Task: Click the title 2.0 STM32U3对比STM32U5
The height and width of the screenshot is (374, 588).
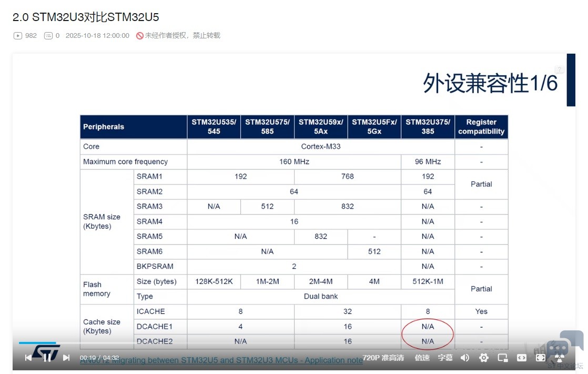Action: [86, 17]
